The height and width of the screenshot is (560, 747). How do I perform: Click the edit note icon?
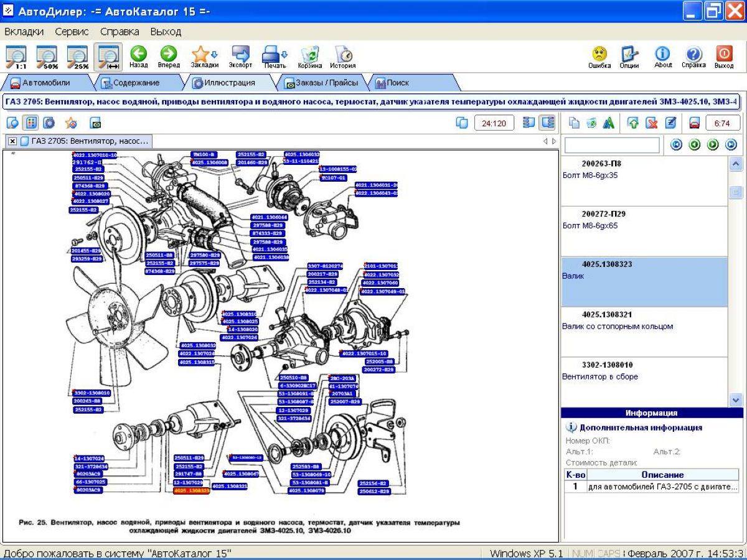coord(670,123)
